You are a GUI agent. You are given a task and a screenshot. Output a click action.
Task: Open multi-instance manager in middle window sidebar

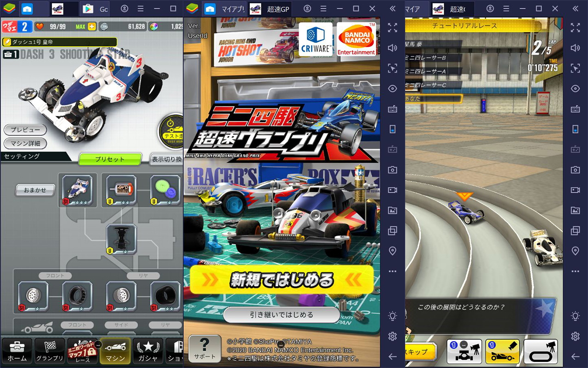click(392, 230)
